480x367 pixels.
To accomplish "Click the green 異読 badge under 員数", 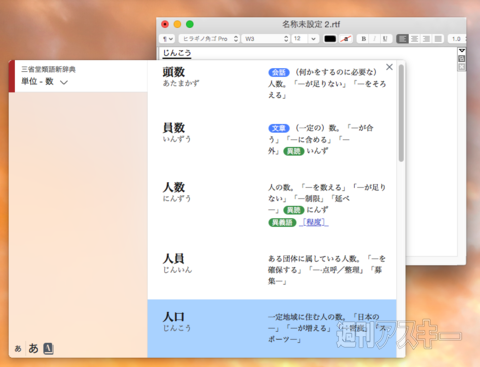I will click(294, 151).
